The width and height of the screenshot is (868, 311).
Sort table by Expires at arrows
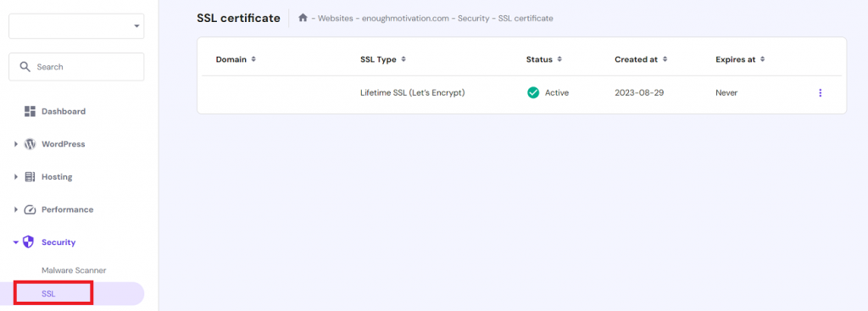pos(762,59)
